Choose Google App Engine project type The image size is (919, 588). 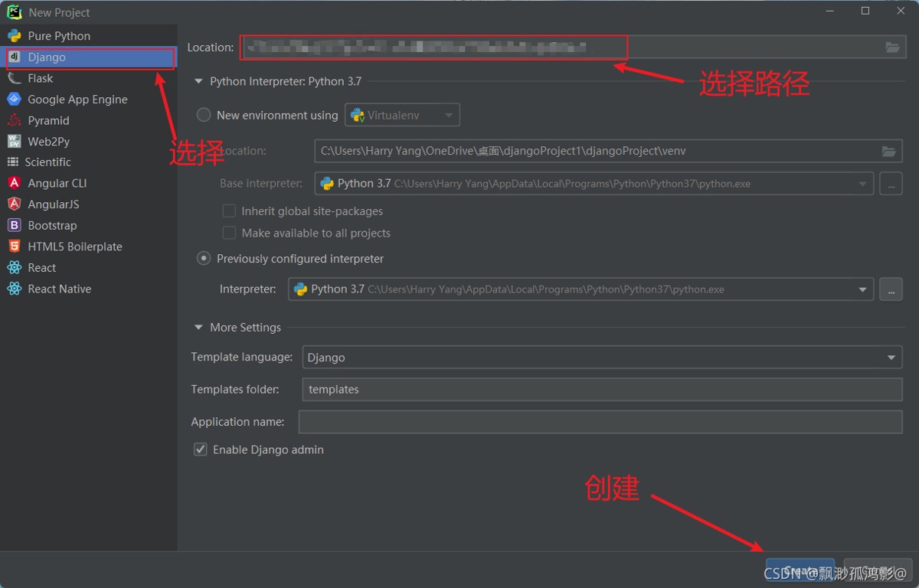tap(89, 100)
